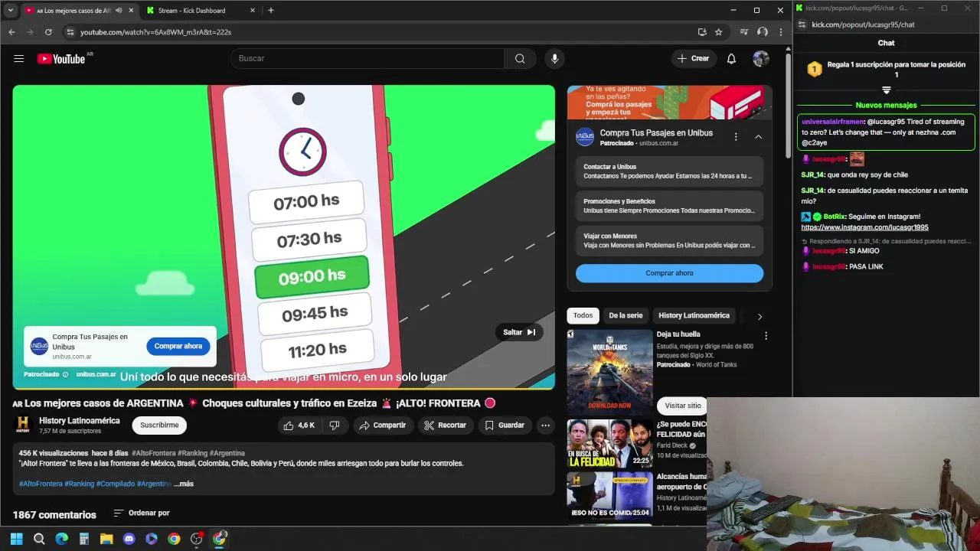This screenshot has width=980, height=551.
Task: Reload the YouTube page
Action: click(48, 32)
